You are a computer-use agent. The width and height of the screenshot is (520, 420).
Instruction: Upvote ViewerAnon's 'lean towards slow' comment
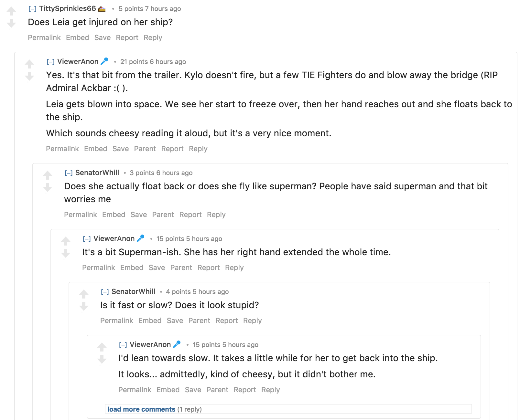102,347
